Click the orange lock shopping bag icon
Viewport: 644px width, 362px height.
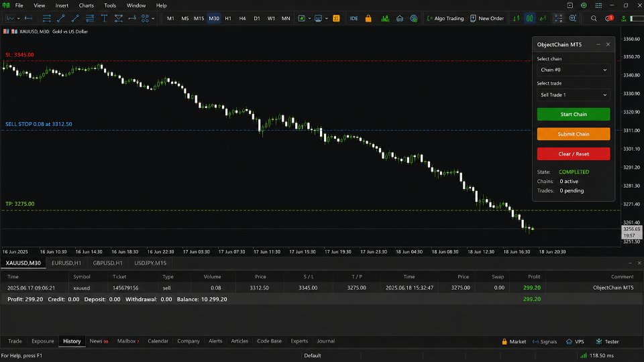coord(368,18)
